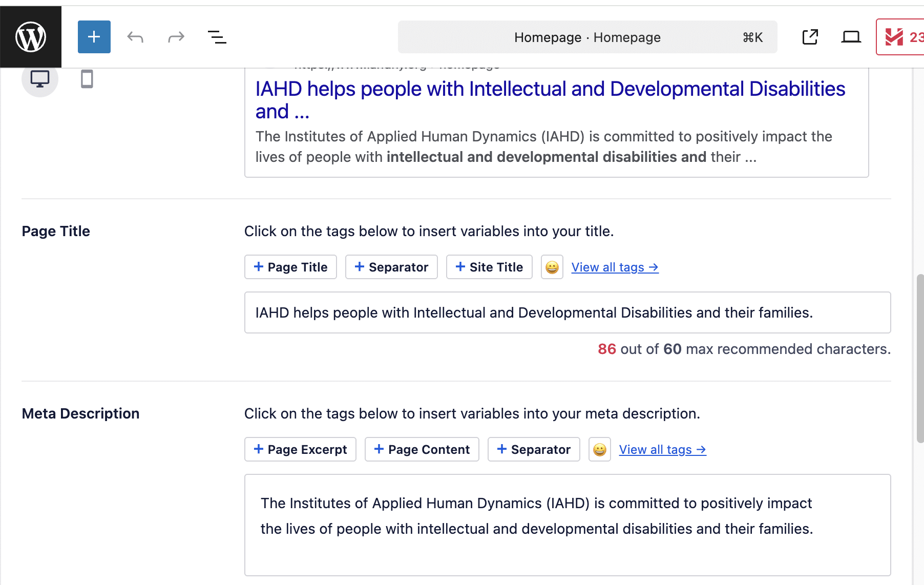Preview the page in a new tab
The image size is (924, 585).
pos(809,36)
